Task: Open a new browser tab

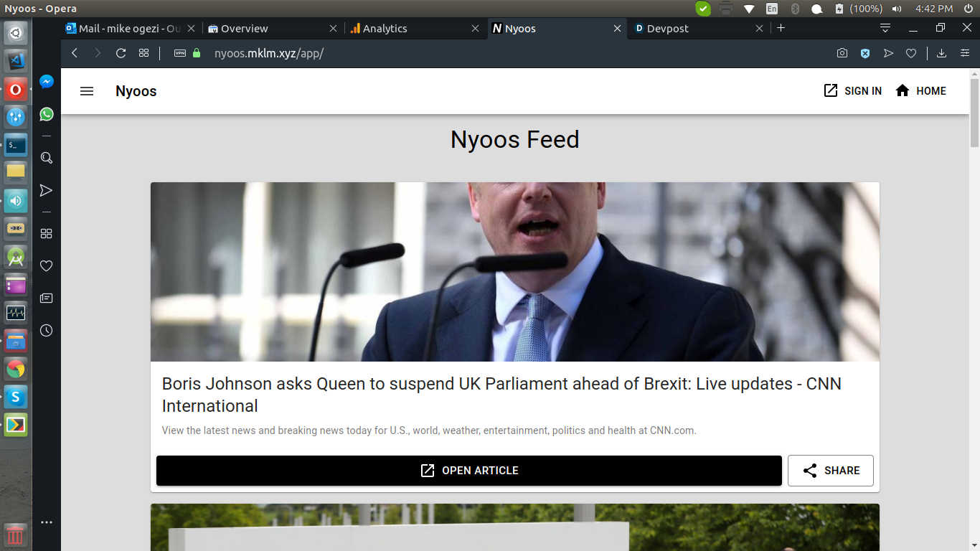Action: point(781,28)
